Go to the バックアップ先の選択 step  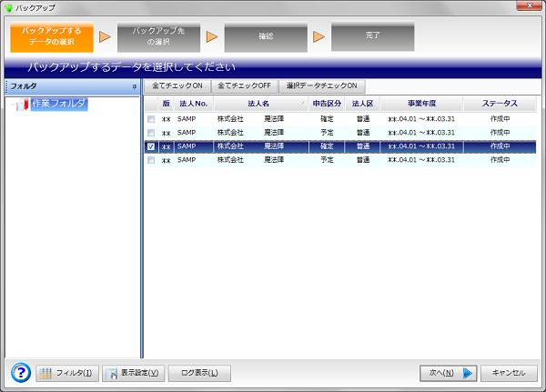(x=158, y=36)
